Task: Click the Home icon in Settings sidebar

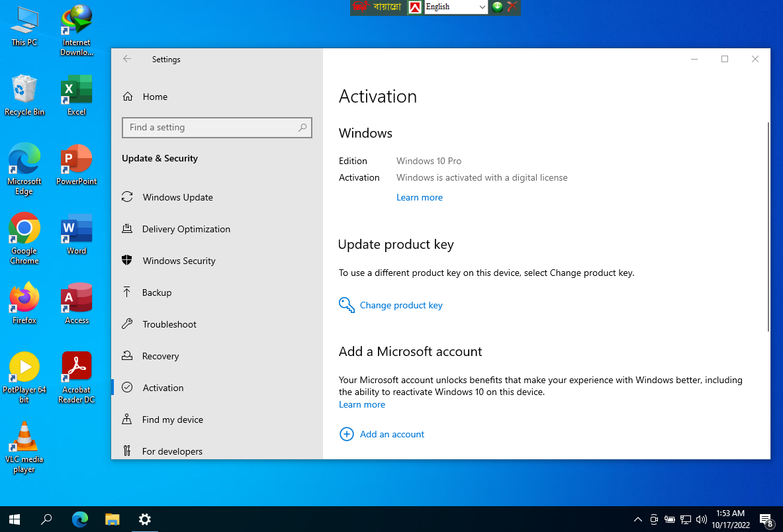Action: [x=128, y=97]
